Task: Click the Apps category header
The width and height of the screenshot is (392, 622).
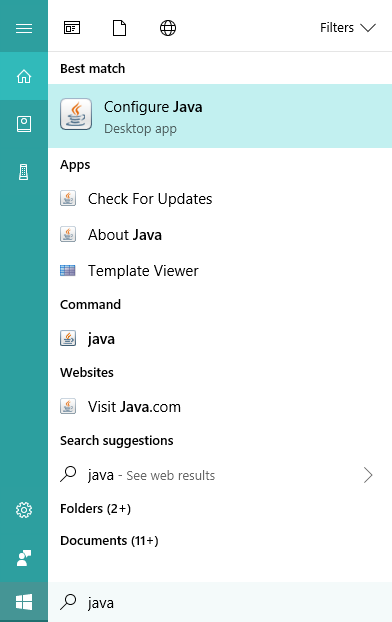Action: coord(75,165)
